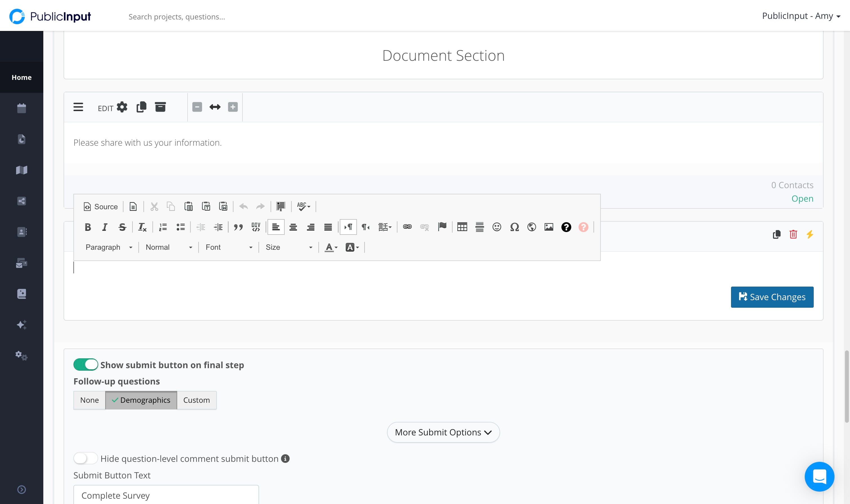Click the yellow lightning bolt icon
The width and height of the screenshot is (850, 504).
click(809, 234)
